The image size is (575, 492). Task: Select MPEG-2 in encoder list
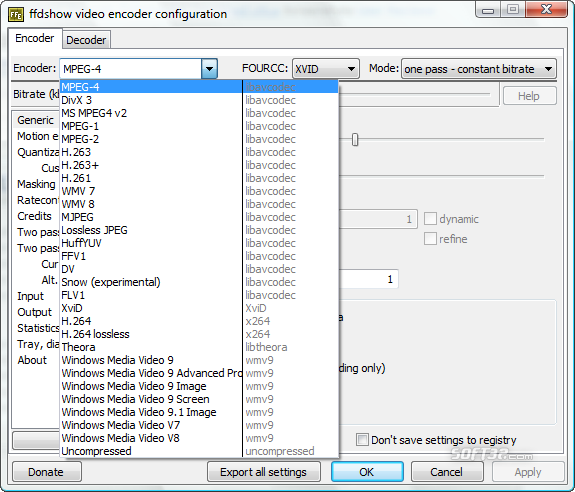tap(198, 139)
